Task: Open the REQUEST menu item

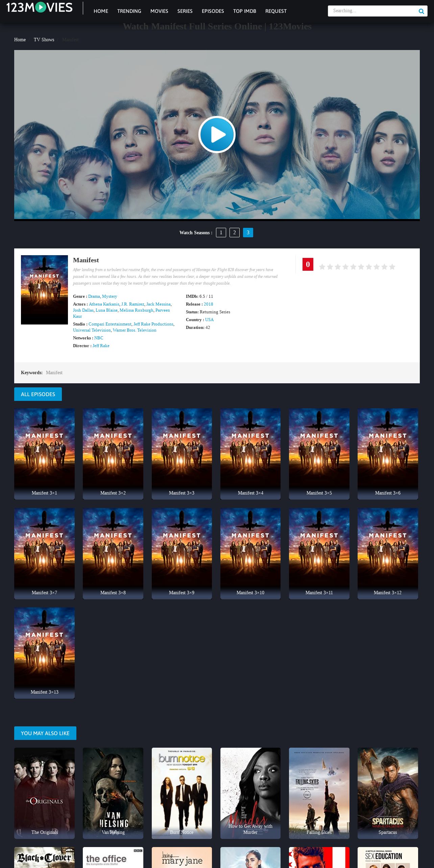Action: [276, 11]
